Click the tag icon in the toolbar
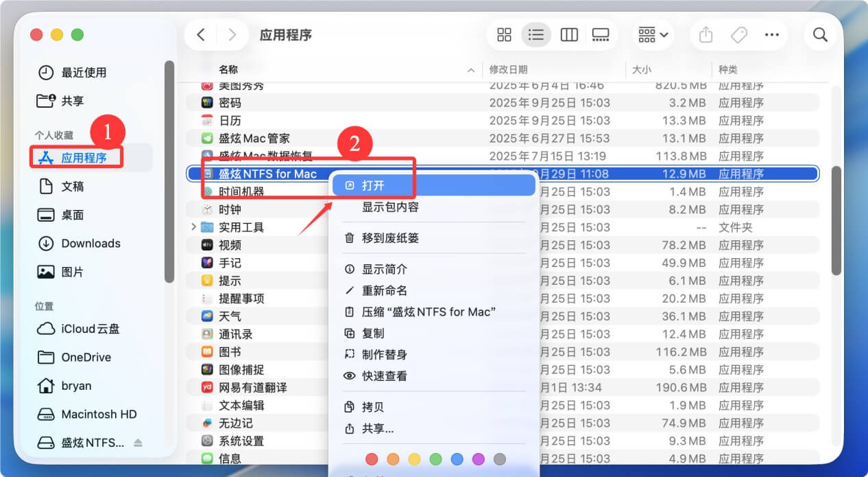Image resolution: width=868 pixels, height=477 pixels. [739, 34]
